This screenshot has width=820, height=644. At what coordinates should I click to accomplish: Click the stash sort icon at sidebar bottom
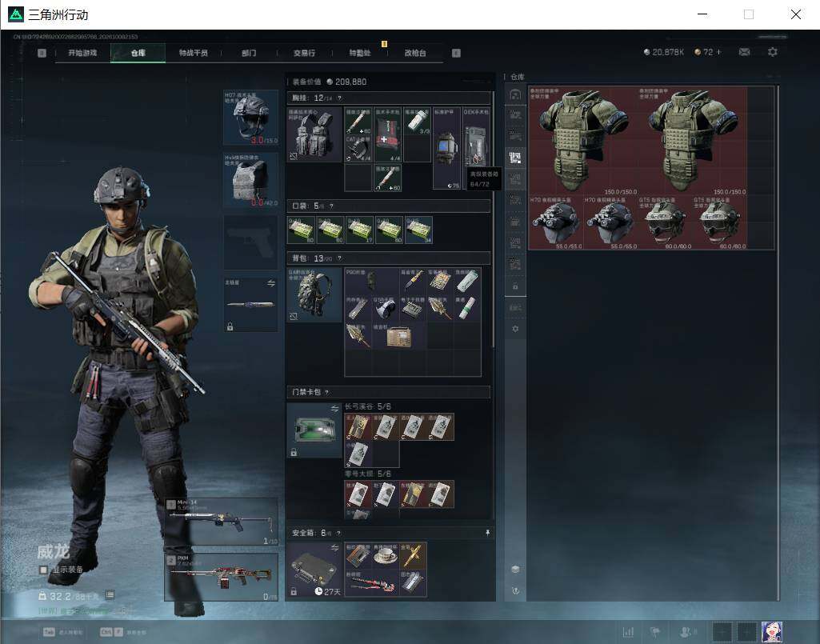(x=515, y=590)
